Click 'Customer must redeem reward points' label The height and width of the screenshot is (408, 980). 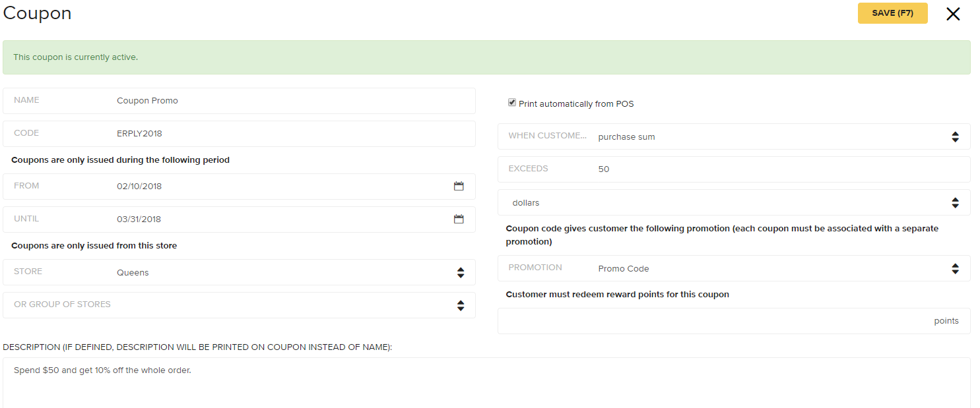tap(617, 295)
